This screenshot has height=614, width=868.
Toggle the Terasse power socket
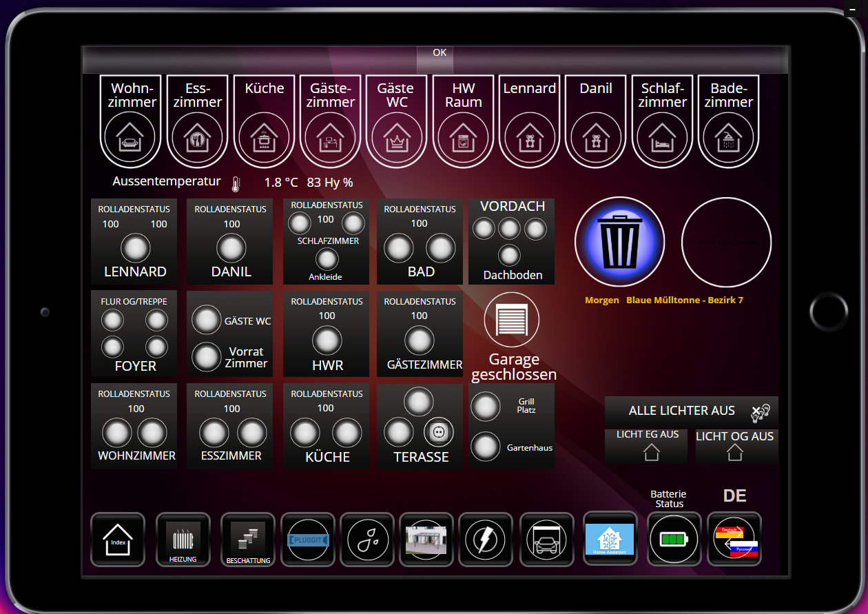438,432
